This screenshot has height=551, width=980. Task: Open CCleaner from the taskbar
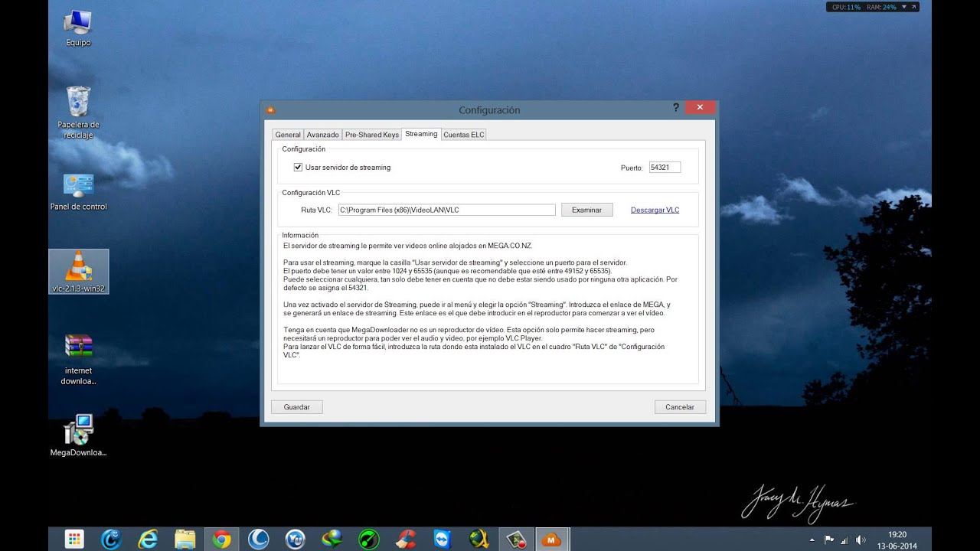406,539
